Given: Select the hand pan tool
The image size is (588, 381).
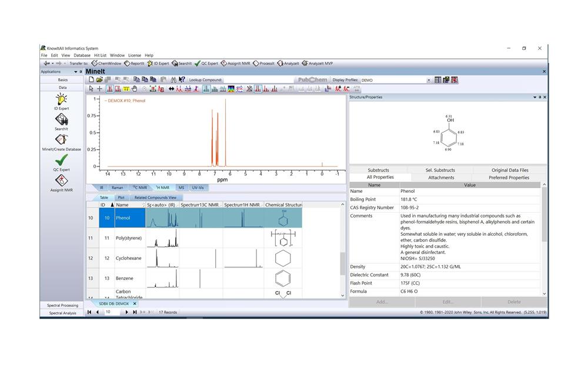Looking at the screenshot, I should (135, 89).
